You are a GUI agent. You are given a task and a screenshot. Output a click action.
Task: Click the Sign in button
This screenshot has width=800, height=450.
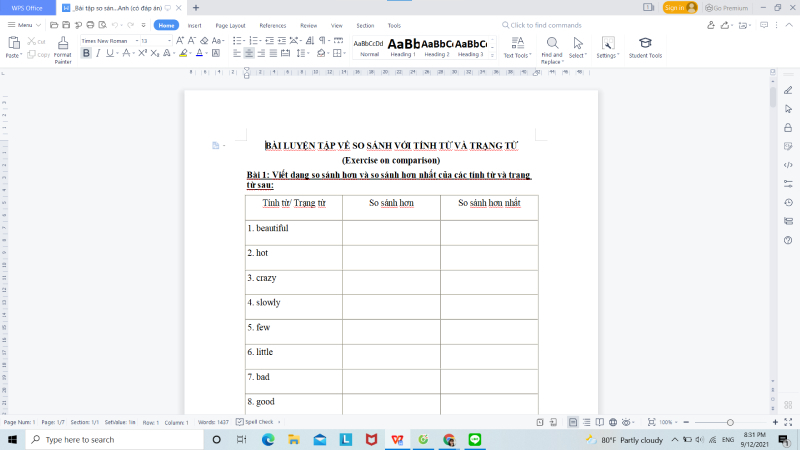coord(680,8)
